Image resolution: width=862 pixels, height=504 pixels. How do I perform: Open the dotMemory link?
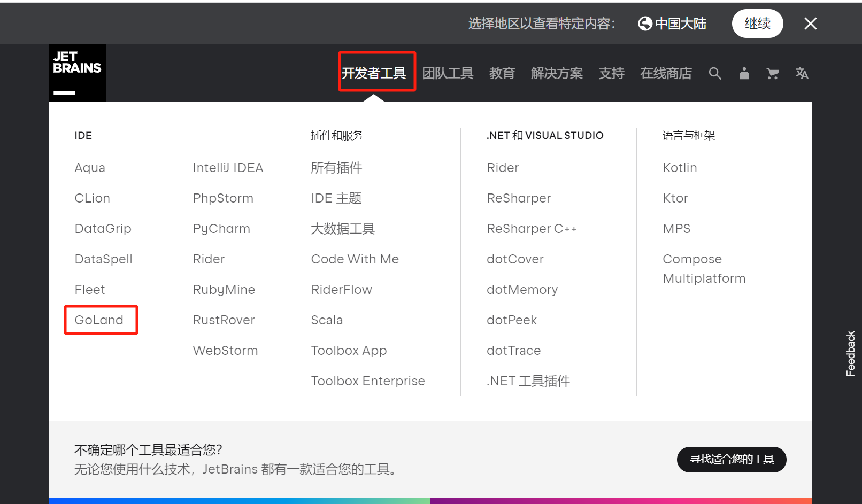tap(522, 290)
